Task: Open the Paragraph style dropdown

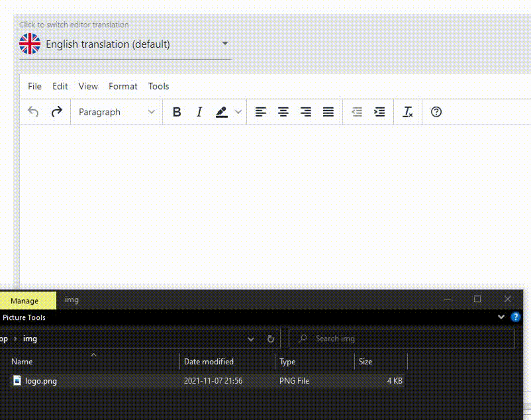Action: click(116, 111)
